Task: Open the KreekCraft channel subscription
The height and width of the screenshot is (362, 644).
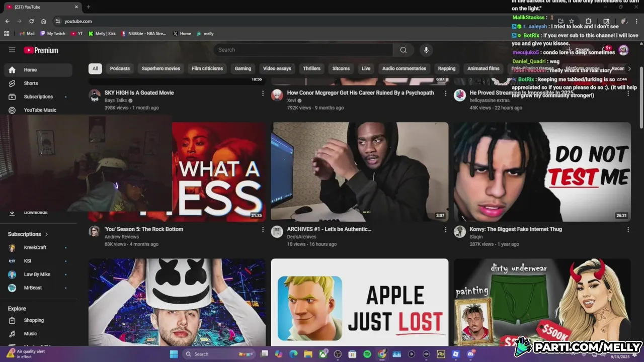Action: click(x=38, y=247)
